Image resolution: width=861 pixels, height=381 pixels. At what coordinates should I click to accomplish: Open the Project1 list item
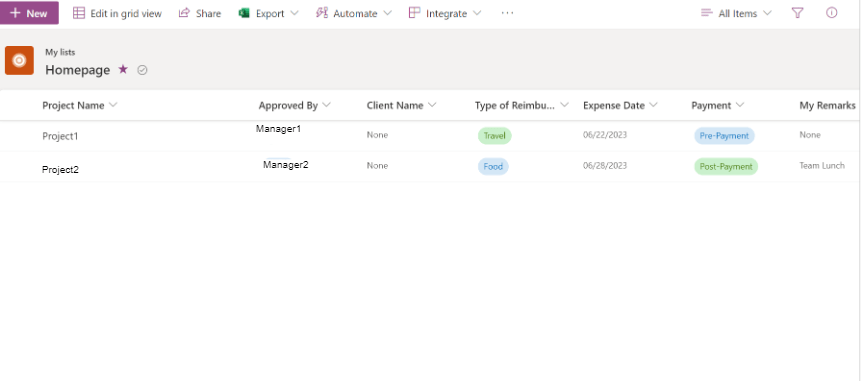pos(60,136)
